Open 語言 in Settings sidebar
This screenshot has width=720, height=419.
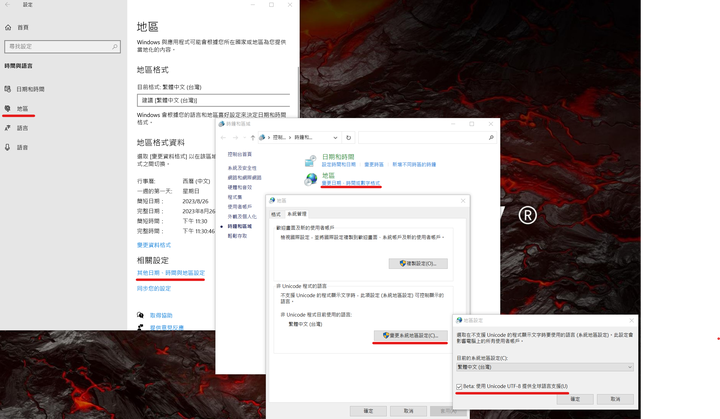(22, 128)
